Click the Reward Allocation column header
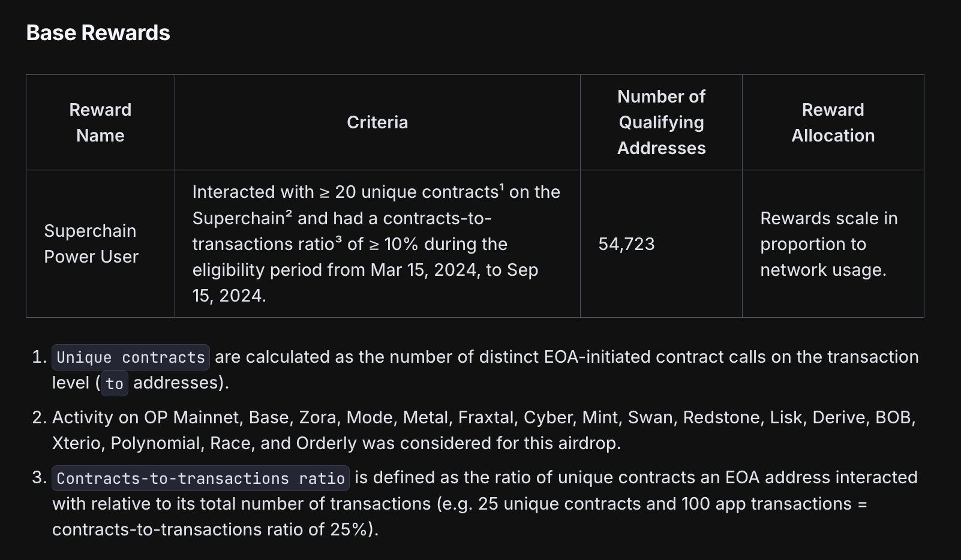The height and width of the screenshot is (560, 961). [x=833, y=122]
